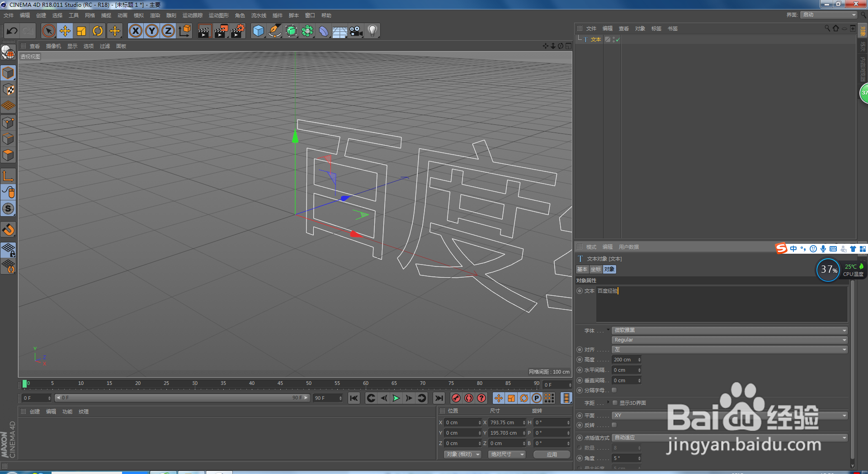Click the 平面 keyframe radio circle
868x474 pixels.
click(580, 415)
